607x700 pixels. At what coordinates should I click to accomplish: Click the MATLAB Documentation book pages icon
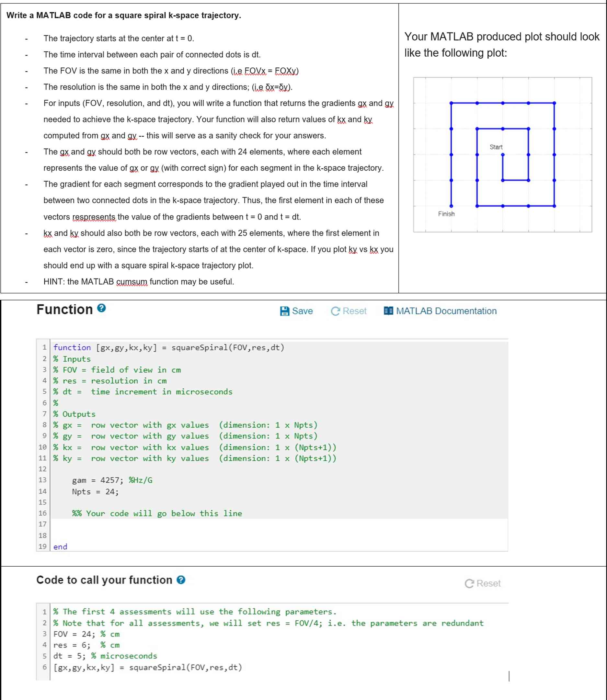click(x=389, y=311)
